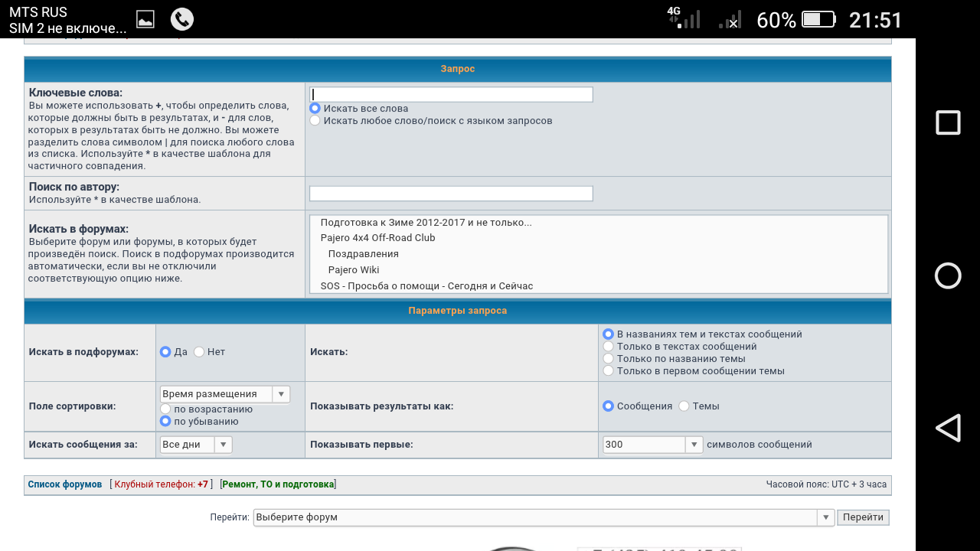This screenshot has height=551, width=980.
Task: Tap the battery icon in status bar
Action: (x=820, y=19)
